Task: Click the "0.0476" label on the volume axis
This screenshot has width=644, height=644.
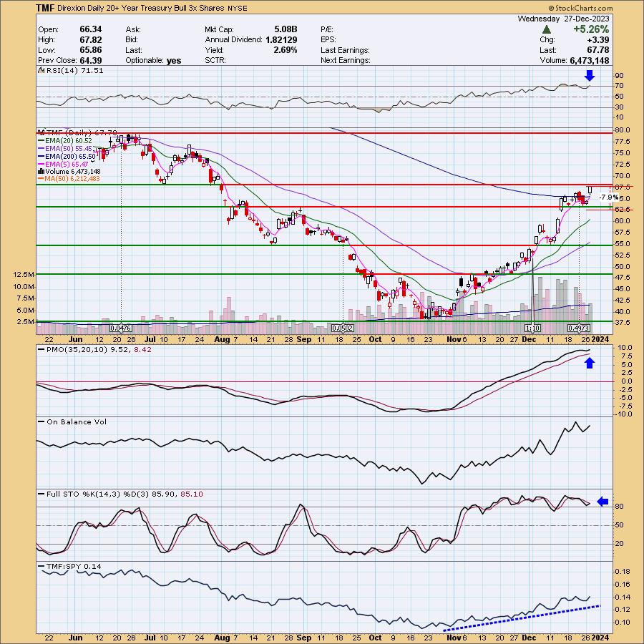Action: click(121, 328)
